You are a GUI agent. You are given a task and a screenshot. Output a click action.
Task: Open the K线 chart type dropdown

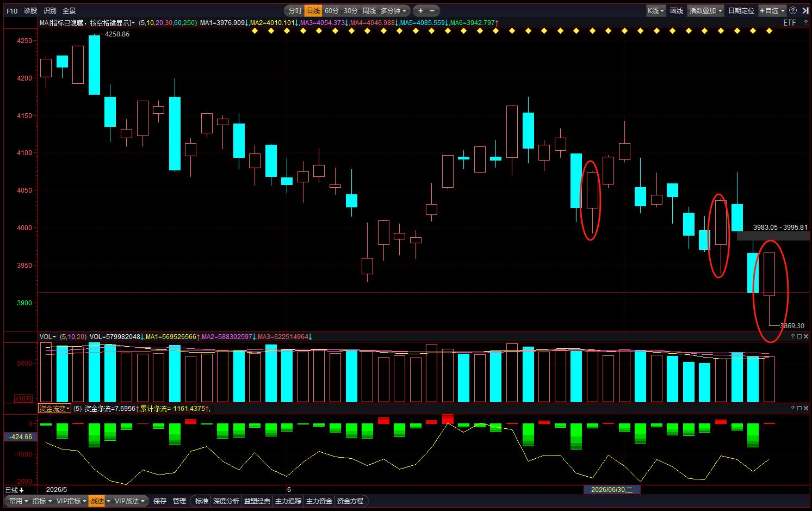[656, 10]
